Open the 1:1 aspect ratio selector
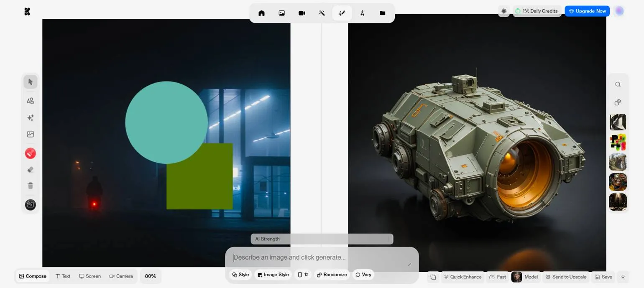The image size is (644, 288). (x=303, y=275)
